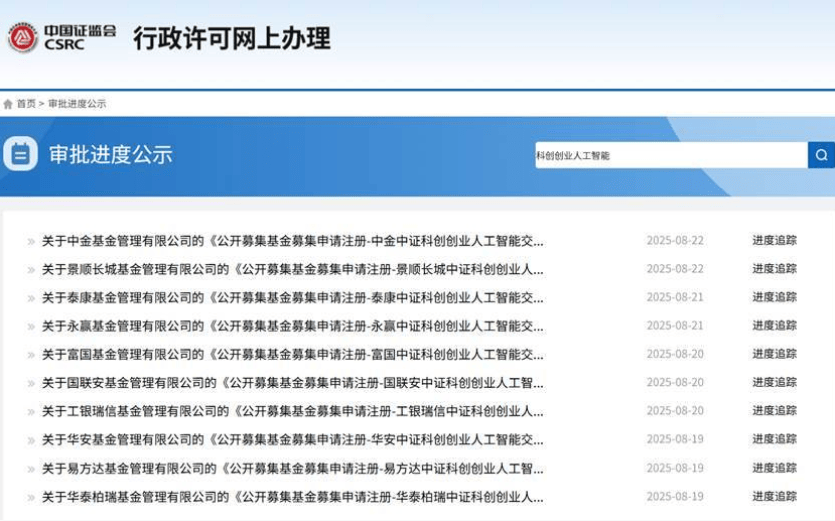Open the 富国基金管理有限公司 application entry
This screenshot has height=521, width=835.
click(292, 354)
